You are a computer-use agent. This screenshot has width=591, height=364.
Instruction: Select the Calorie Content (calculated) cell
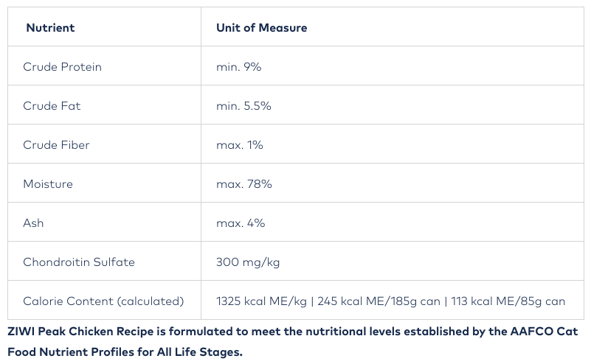coord(103,301)
